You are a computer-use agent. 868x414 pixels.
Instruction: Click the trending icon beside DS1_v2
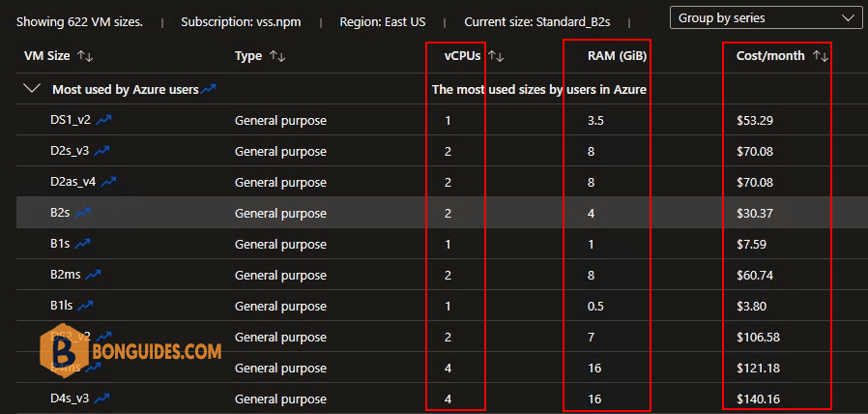coord(103,120)
